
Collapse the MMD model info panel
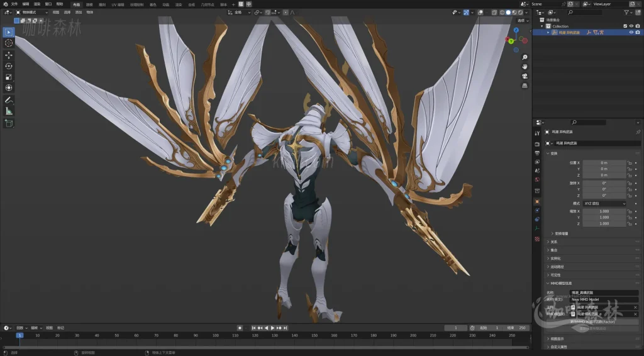(x=548, y=283)
